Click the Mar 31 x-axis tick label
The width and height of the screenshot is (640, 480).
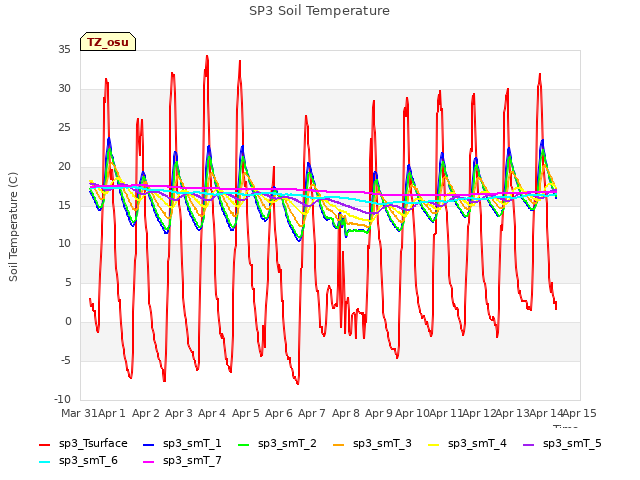coord(80,413)
